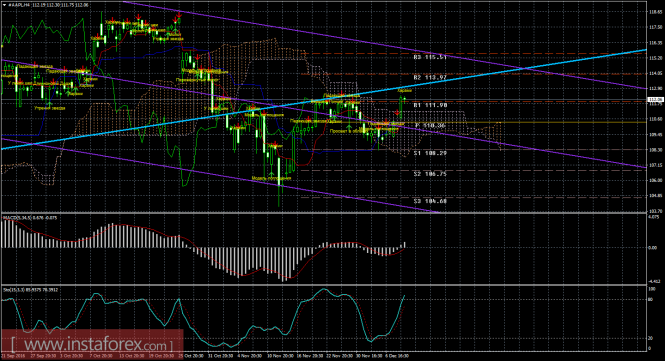Click the green buy arrow near the chart low
This screenshot has height=361, width=665.
coord(271,174)
